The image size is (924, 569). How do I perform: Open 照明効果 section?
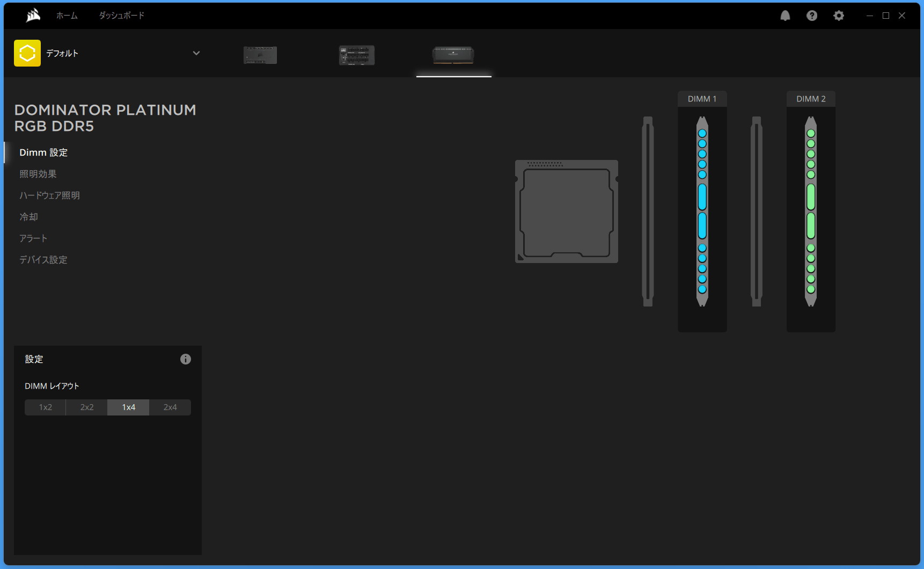(38, 174)
